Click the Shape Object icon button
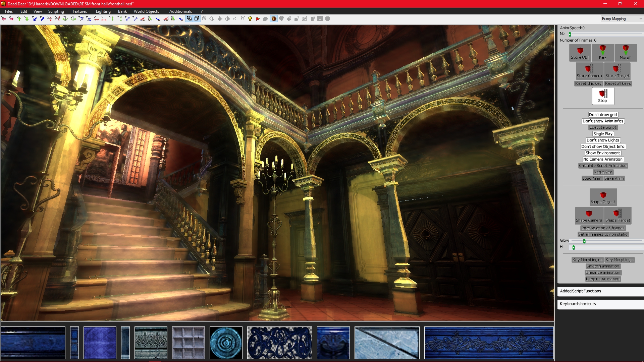This screenshot has width=644, height=362. (603, 197)
